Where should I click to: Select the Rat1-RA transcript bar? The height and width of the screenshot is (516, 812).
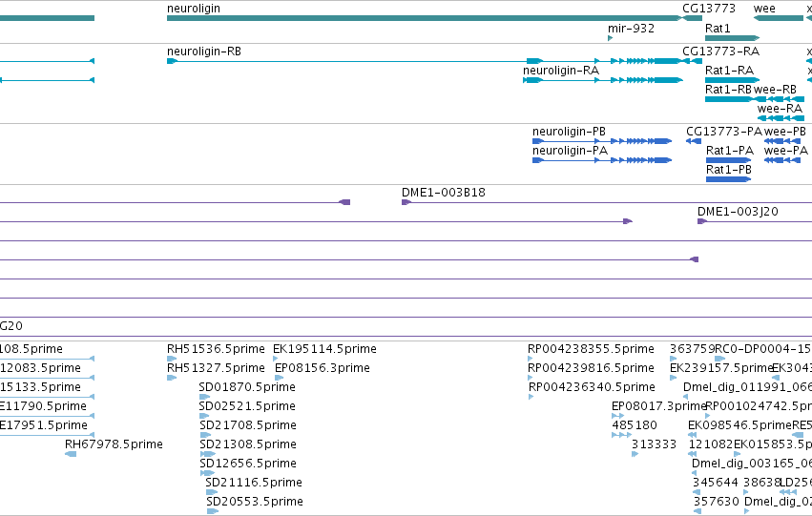tap(732, 80)
